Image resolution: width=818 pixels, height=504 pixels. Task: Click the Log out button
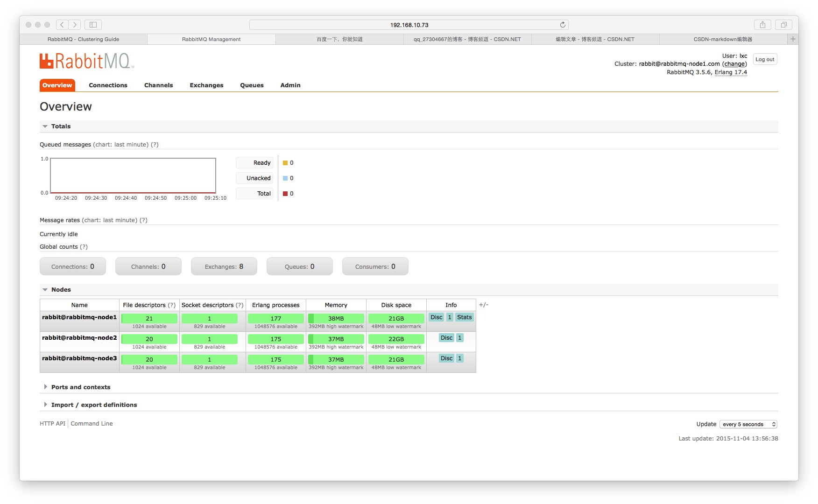pos(765,59)
